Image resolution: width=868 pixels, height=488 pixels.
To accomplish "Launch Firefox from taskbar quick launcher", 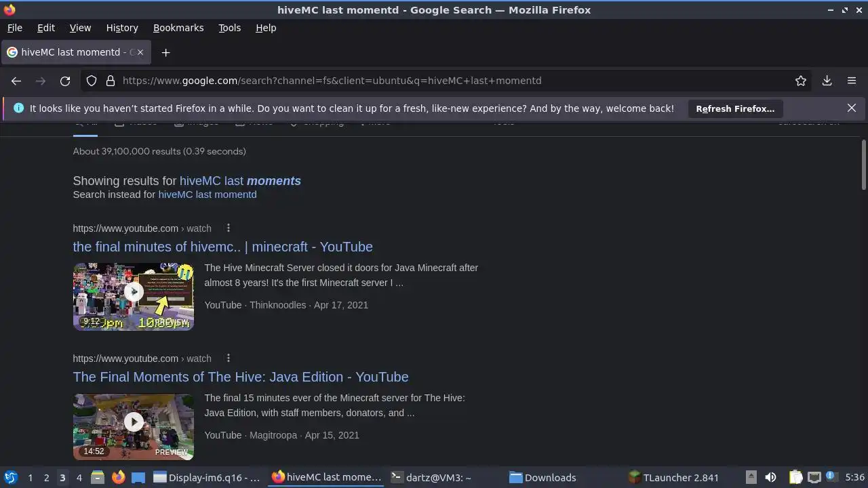I will click(118, 478).
